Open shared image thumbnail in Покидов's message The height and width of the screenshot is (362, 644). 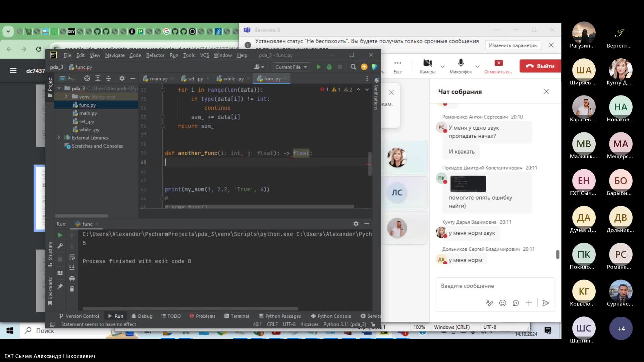pyautogui.click(x=468, y=184)
